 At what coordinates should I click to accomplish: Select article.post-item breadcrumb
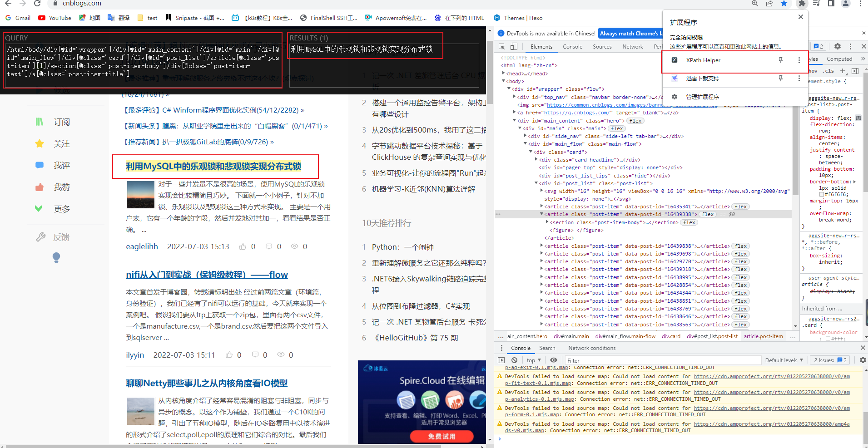(763, 336)
